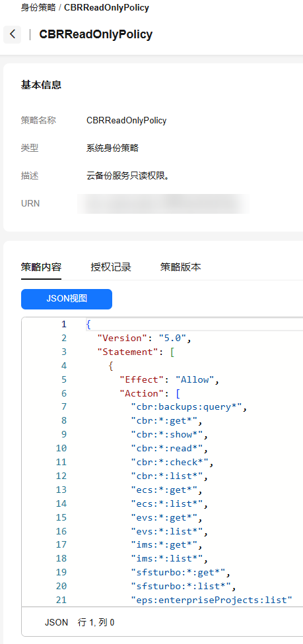This screenshot has height=644, width=303.
Task: Click the "Action": [ line
Action: [150, 393]
